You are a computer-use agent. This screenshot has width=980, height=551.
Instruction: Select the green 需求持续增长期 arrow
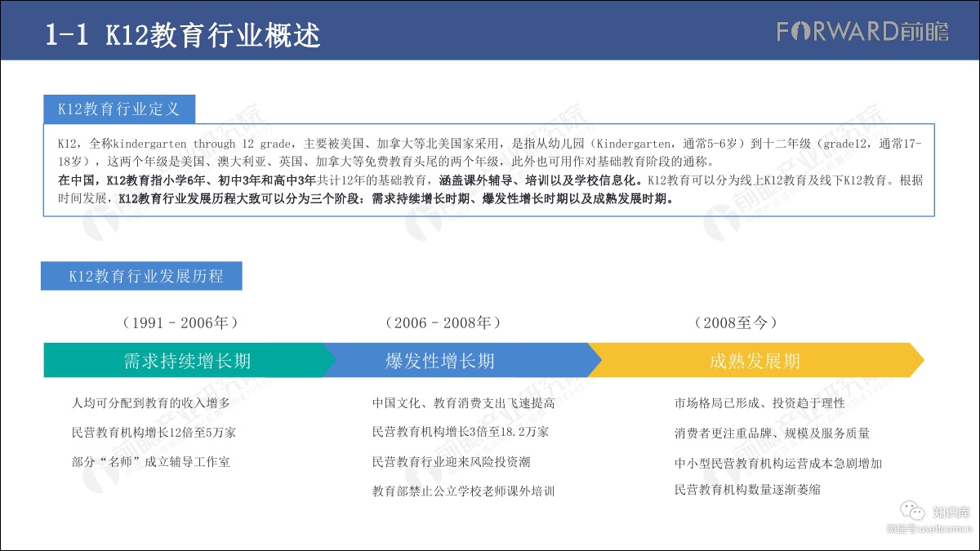click(x=187, y=361)
